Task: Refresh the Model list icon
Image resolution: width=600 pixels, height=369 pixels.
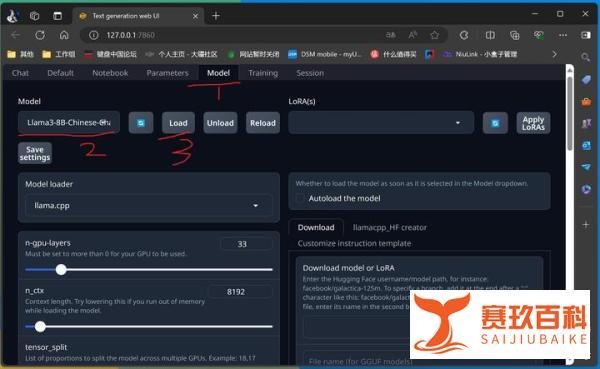Action: click(x=141, y=123)
